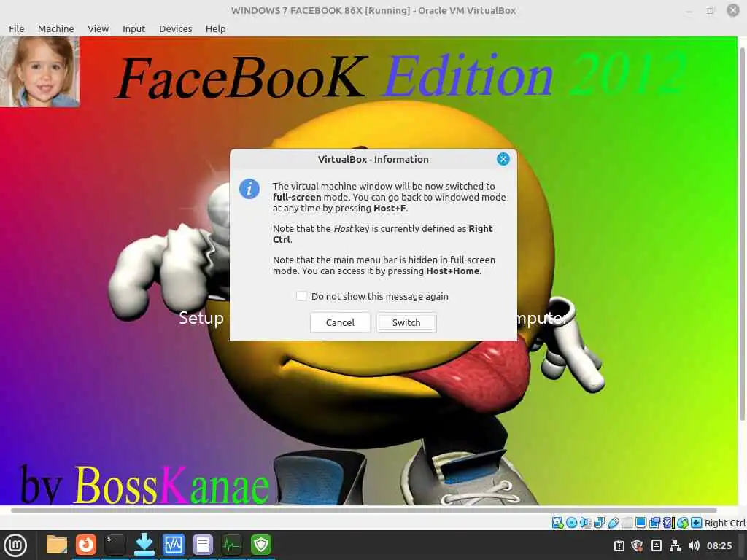Click the volume speaker tray icon
747x560 pixels.
694,545
